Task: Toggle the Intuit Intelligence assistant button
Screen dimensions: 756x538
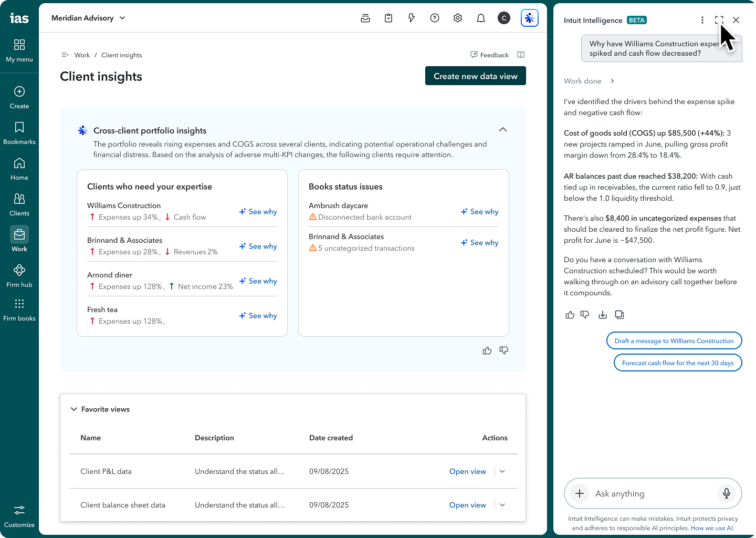Action: [530, 18]
